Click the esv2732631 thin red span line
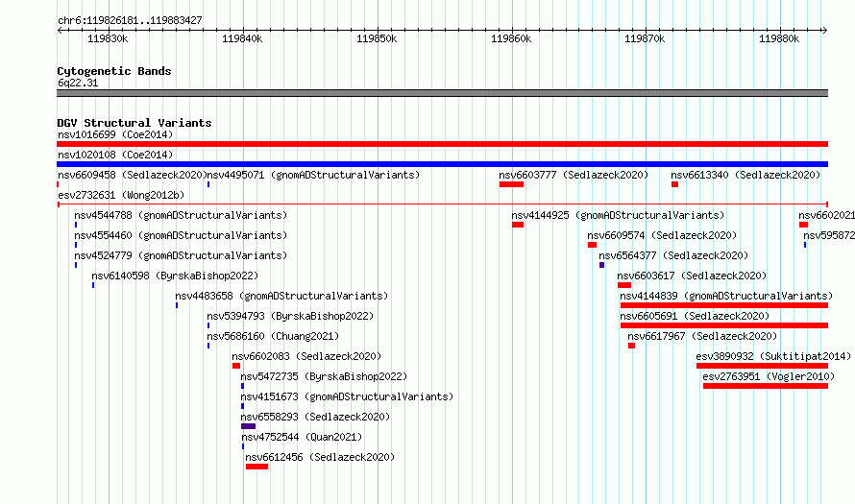This screenshot has width=855, height=504. tap(442, 204)
